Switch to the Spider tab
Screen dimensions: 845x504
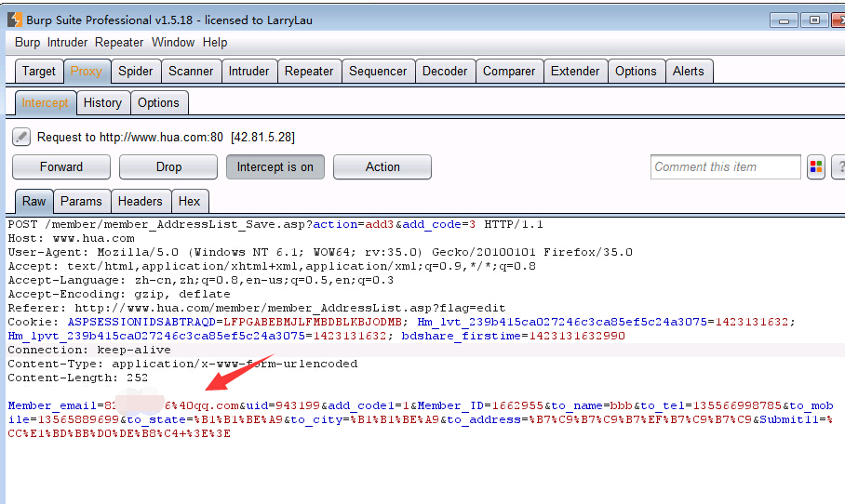click(x=136, y=71)
